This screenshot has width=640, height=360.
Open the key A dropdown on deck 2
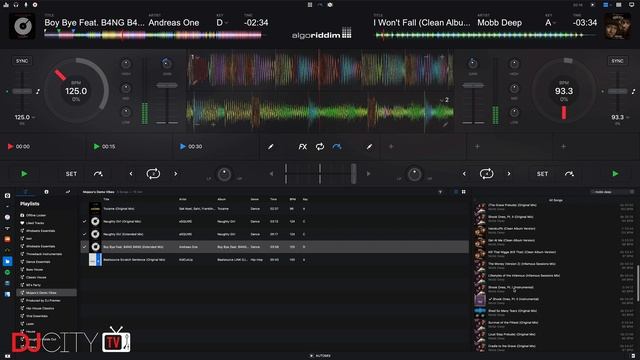point(551,23)
